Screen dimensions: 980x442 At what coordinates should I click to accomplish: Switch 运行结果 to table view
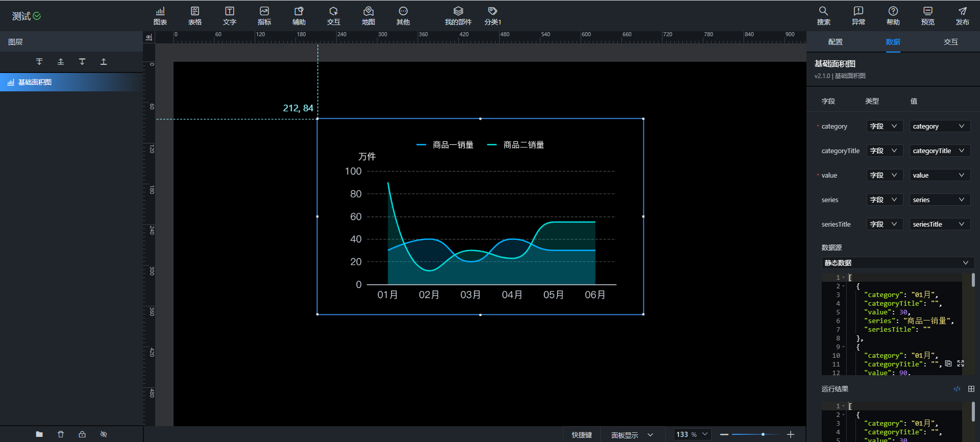coord(971,389)
